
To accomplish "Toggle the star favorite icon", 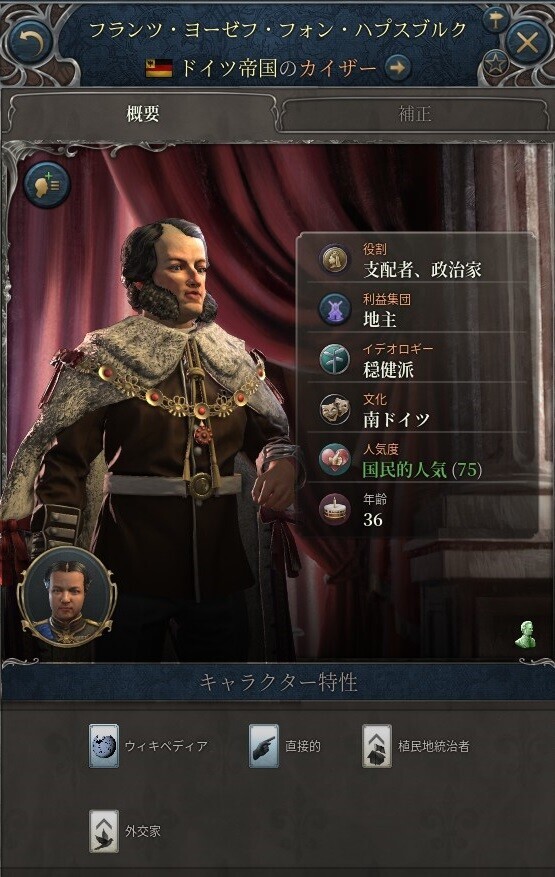I will (x=495, y=64).
